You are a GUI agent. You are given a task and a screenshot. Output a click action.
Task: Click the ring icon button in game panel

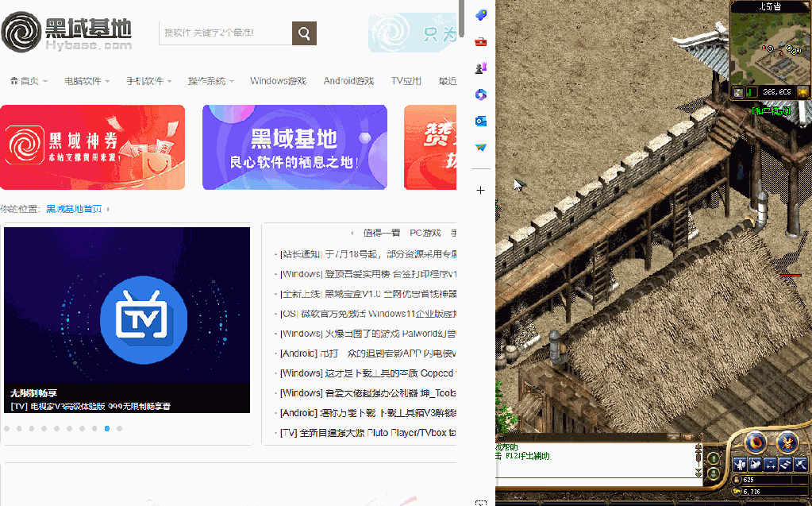(x=755, y=442)
